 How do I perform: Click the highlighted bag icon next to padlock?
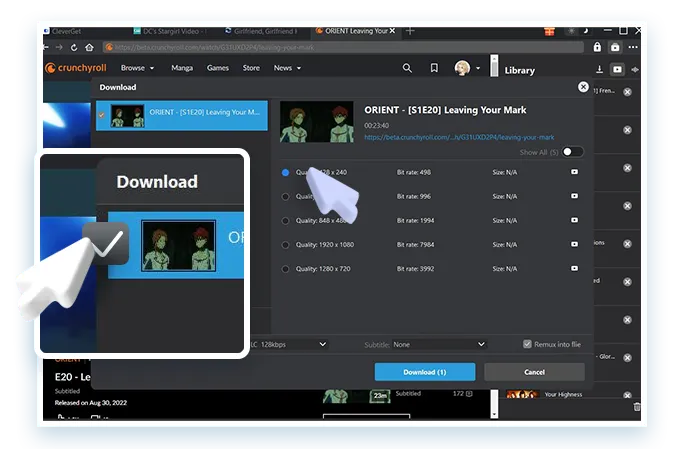pyautogui.click(x=615, y=47)
